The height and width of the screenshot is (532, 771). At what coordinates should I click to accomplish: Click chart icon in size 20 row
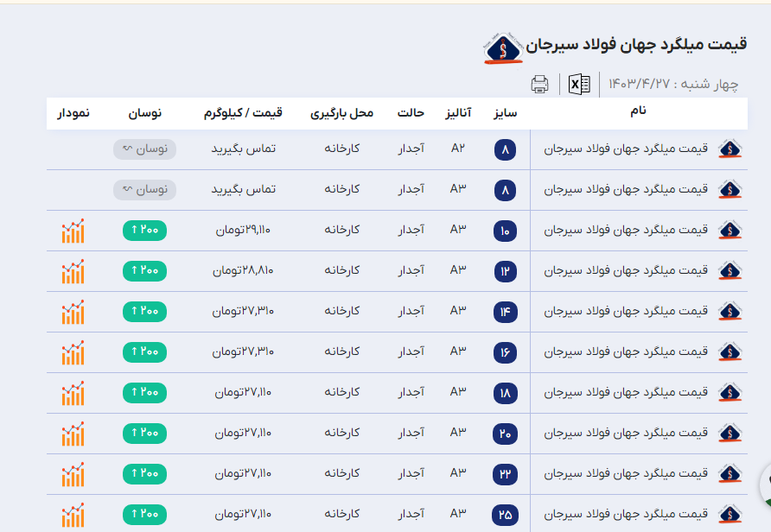73,434
